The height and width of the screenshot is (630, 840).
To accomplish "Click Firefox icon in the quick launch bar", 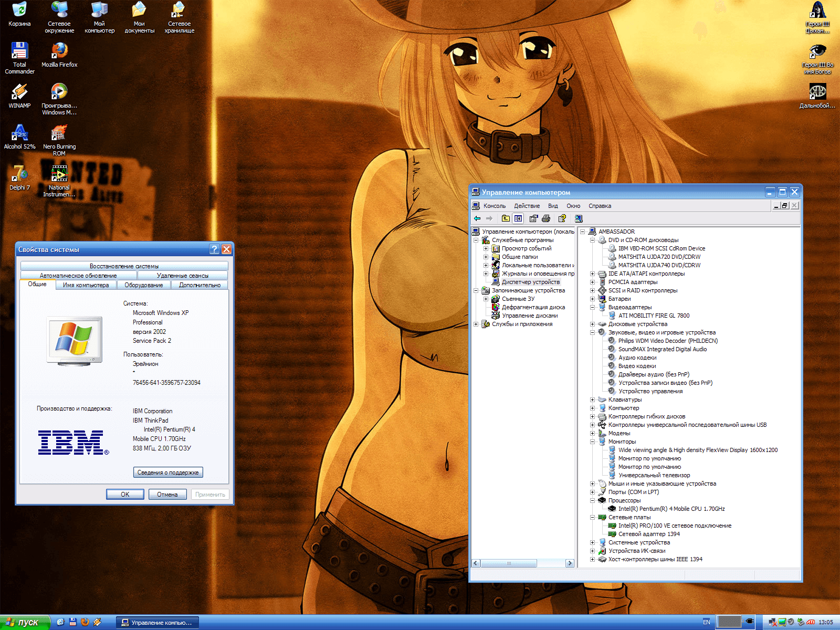I will 85,622.
